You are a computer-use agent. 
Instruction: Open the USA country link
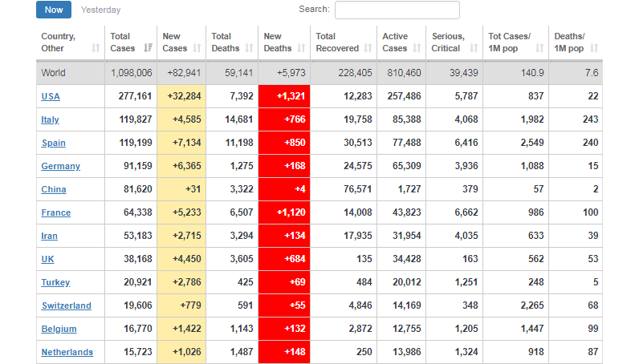click(51, 97)
